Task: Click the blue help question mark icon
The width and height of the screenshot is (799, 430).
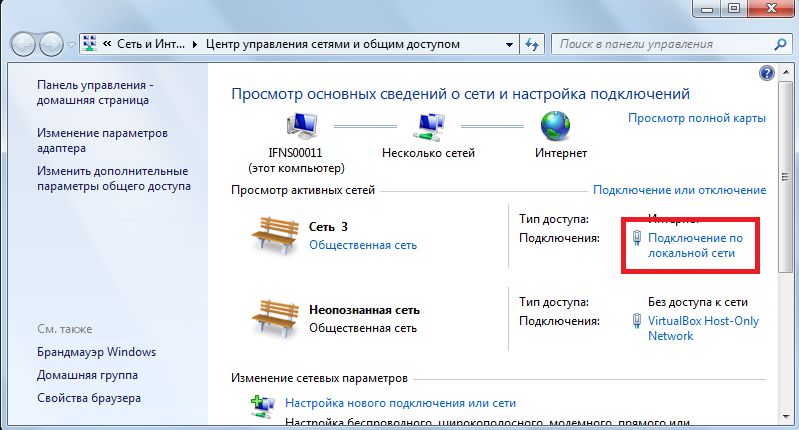Action: (767, 73)
